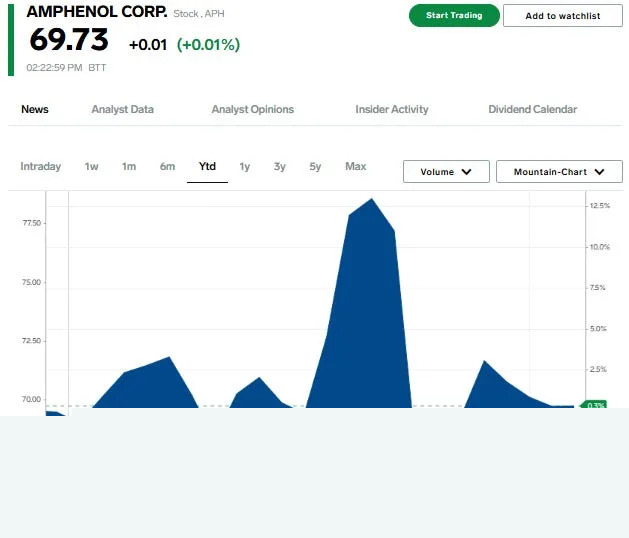The image size is (629, 538).
Task: Click the 70.00 price axis label
Action: [x=31, y=399]
